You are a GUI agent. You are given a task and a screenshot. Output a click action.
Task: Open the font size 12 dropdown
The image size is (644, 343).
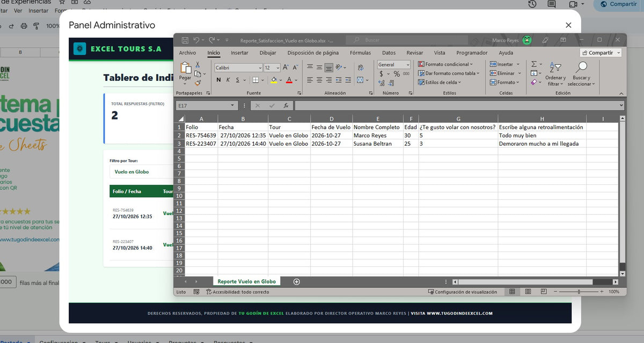[x=277, y=68]
